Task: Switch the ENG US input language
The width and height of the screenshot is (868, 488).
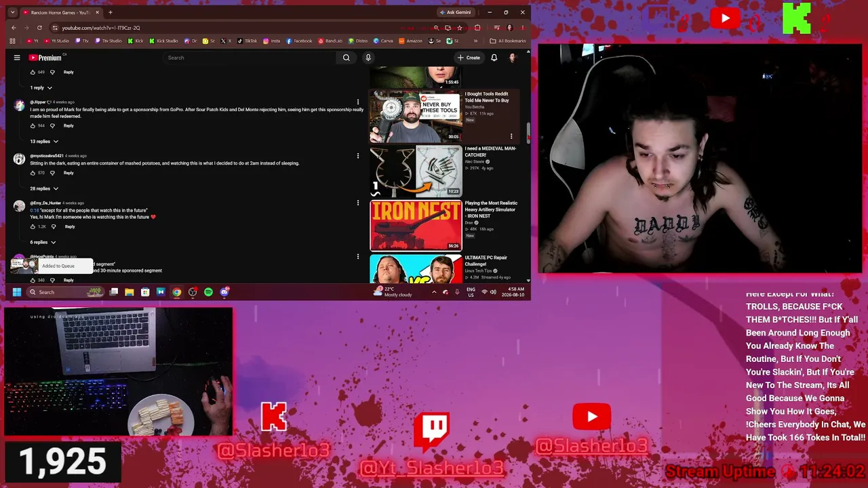Action: [x=471, y=292]
